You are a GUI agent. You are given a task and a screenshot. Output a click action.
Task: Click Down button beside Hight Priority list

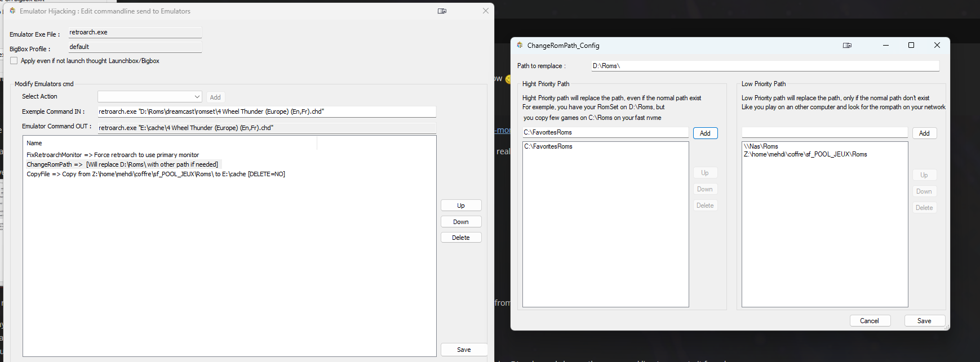[x=705, y=189]
